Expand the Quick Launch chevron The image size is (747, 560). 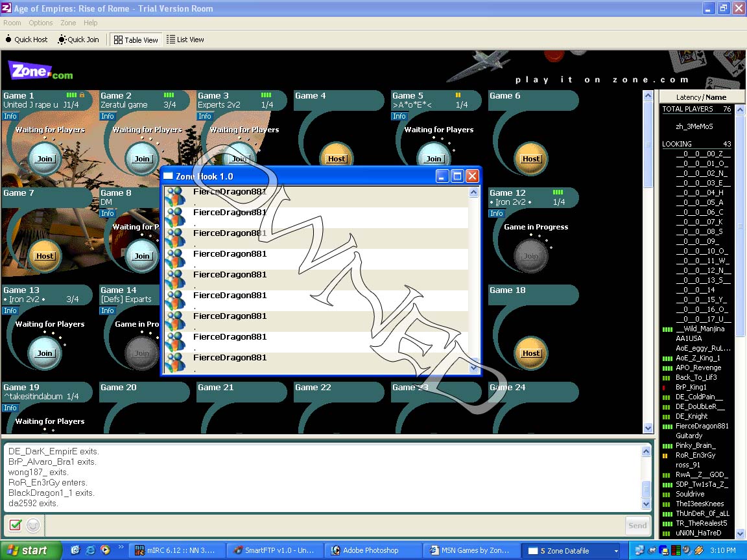tap(121, 547)
